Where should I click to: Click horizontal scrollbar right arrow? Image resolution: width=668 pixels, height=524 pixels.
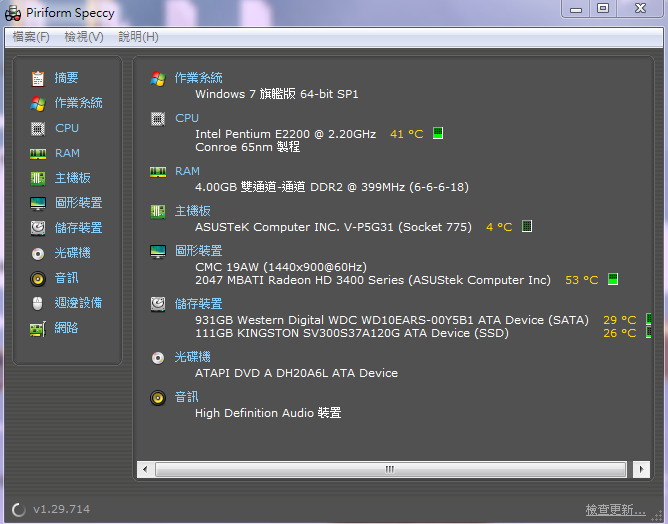click(642, 469)
